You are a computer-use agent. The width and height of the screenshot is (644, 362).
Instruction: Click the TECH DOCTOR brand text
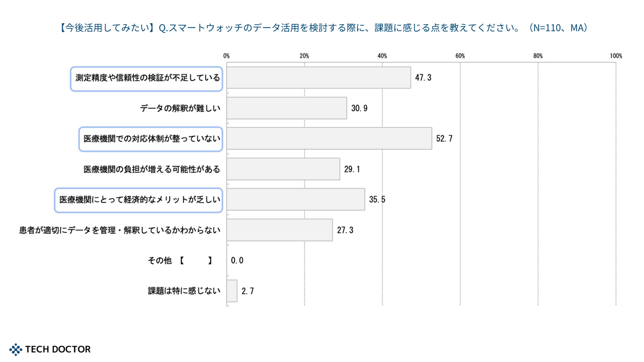click(58, 349)
